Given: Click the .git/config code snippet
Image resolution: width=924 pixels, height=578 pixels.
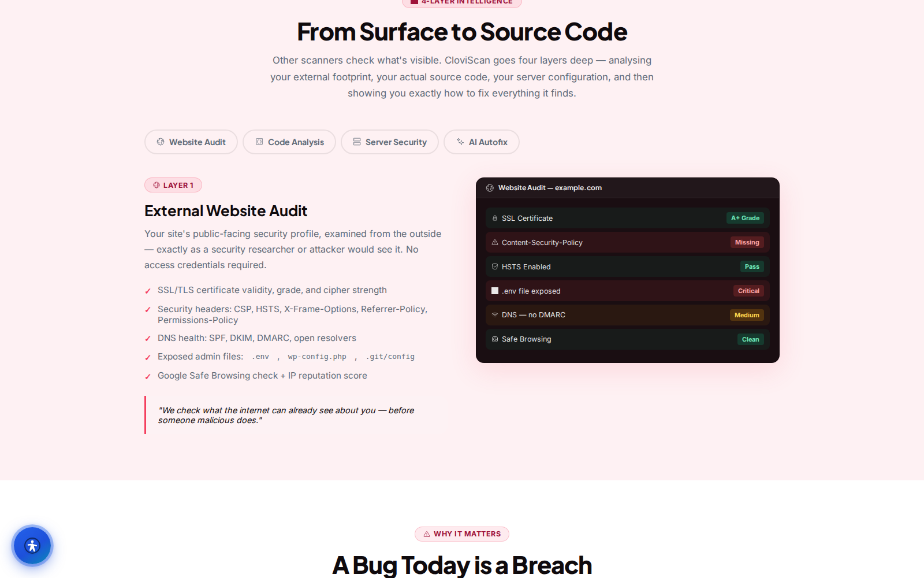Looking at the screenshot, I should [x=390, y=357].
